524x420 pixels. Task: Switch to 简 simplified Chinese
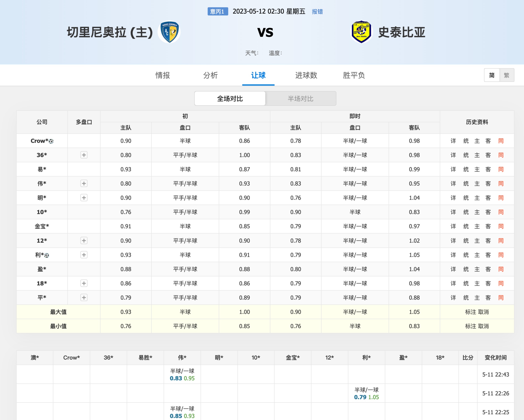492,75
